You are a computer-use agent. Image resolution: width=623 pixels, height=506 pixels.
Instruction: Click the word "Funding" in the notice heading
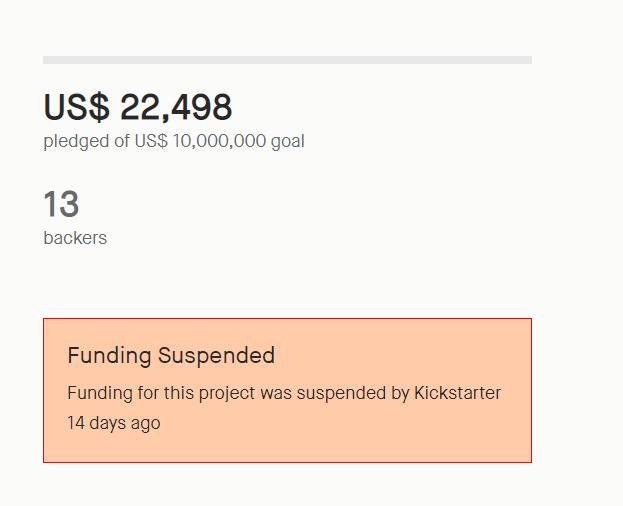pos(109,355)
